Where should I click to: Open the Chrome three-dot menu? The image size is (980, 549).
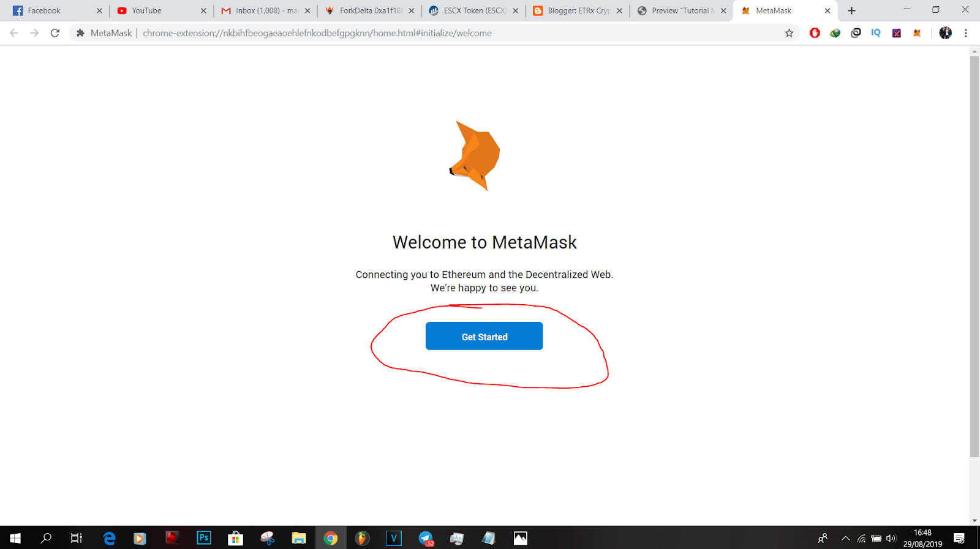click(x=966, y=33)
